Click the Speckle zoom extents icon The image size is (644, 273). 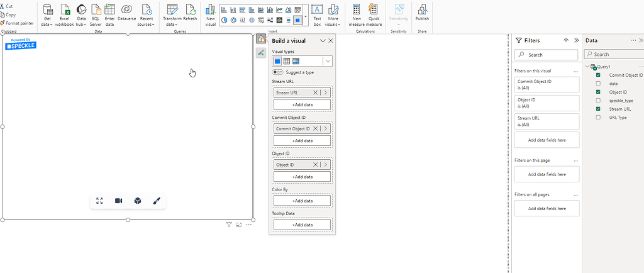pos(99,201)
